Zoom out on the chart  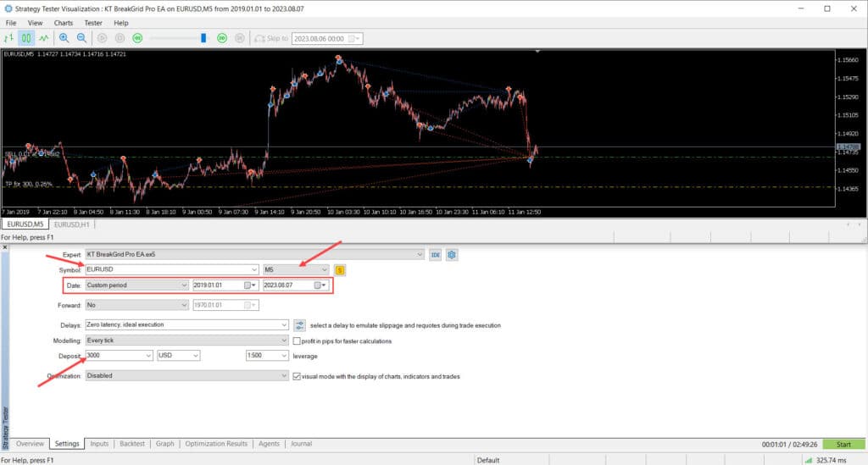click(82, 38)
